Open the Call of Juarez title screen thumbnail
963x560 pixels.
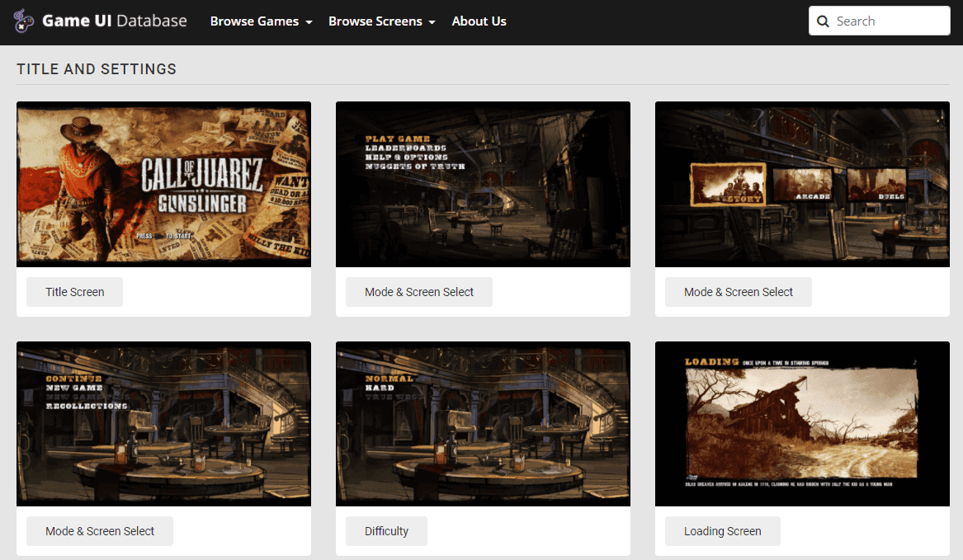click(164, 184)
